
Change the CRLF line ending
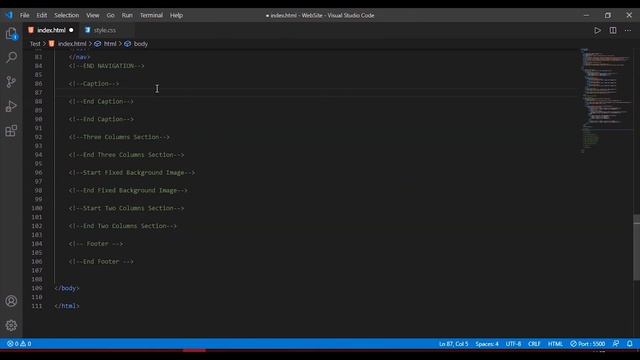[534, 344]
